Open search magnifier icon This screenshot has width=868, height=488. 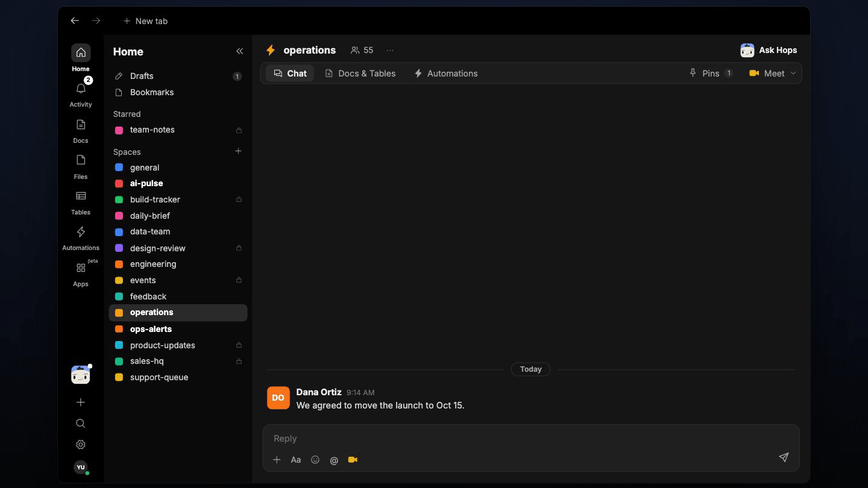pos(81,424)
